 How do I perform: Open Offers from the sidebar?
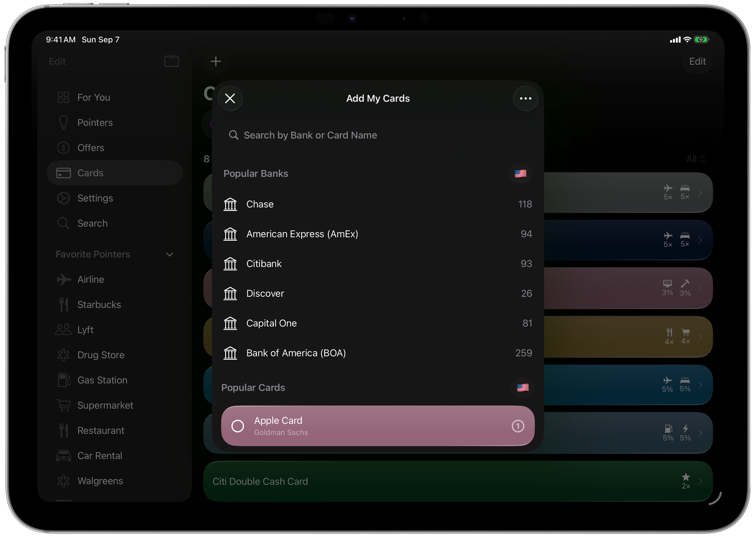tap(90, 148)
